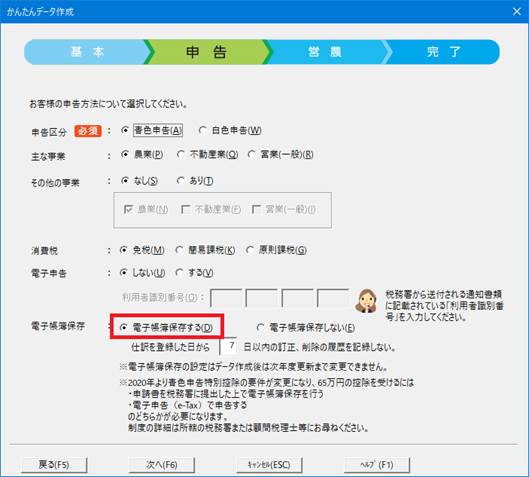Click the 電子帳簿保存 row label
Viewport: 529px width, 477px height.
point(58,326)
